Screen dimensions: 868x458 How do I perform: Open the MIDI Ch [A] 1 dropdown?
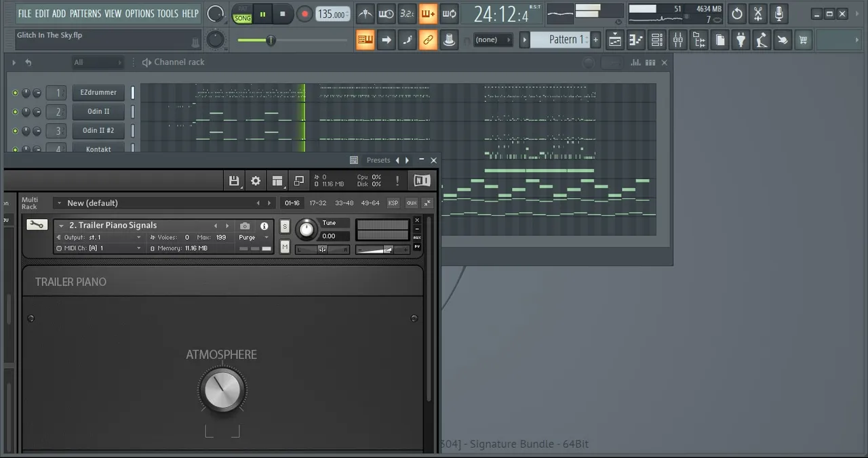99,248
